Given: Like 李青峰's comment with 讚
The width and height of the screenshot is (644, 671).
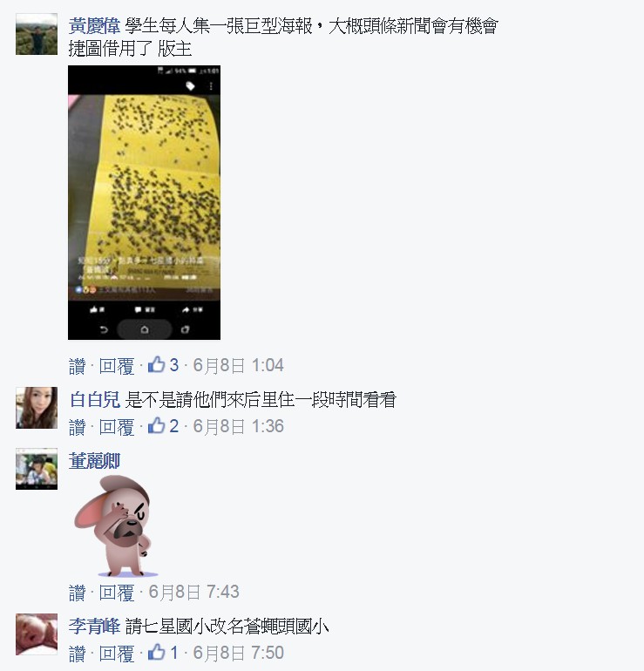Looking at the screenshot, I should pos(77,654).
